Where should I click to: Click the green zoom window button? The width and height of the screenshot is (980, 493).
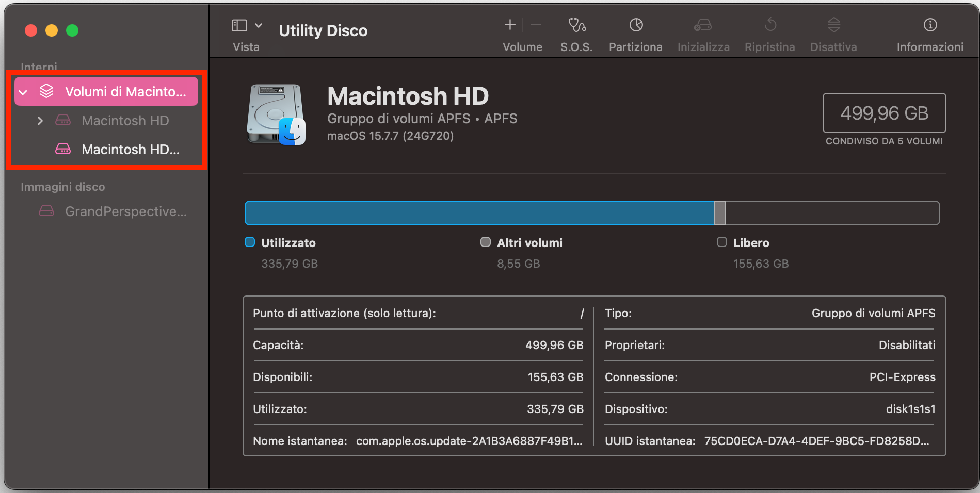click(x=72, y=30)
